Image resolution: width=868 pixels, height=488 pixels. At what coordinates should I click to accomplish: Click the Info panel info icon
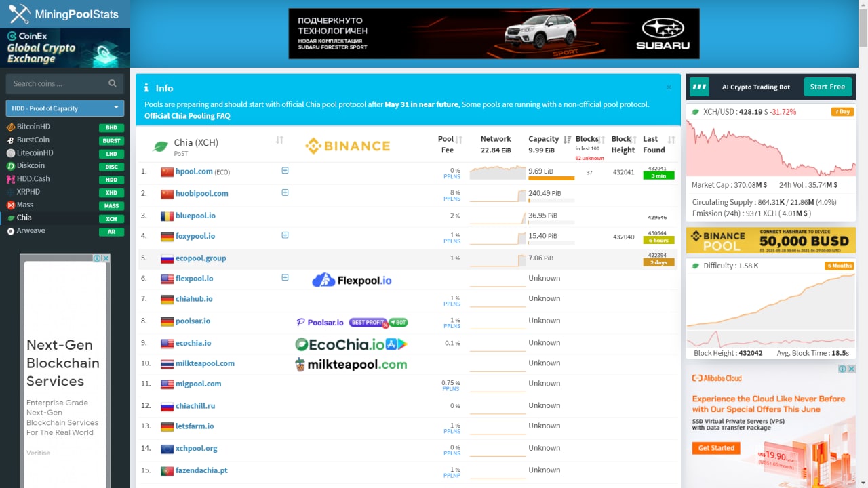pos(146,88)
